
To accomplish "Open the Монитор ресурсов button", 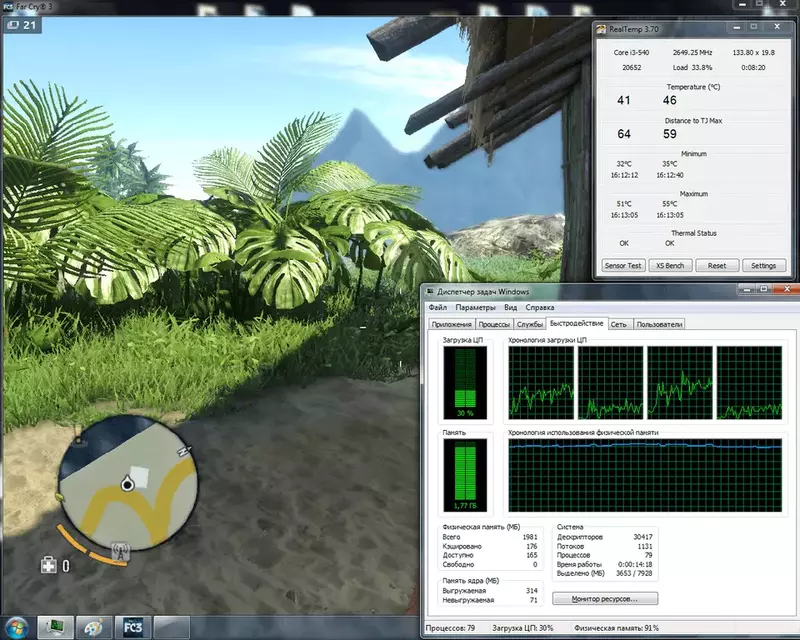I will [x=605, y=598].
